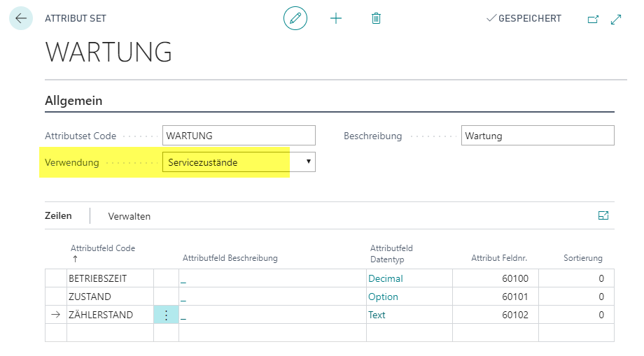Go back with the arrow button

coord(21,18)
